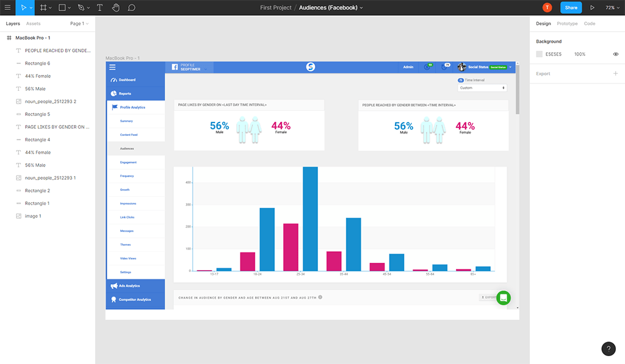Switch to the Design tab
Viewport: 625px width, 364px height.
[543, 24]
